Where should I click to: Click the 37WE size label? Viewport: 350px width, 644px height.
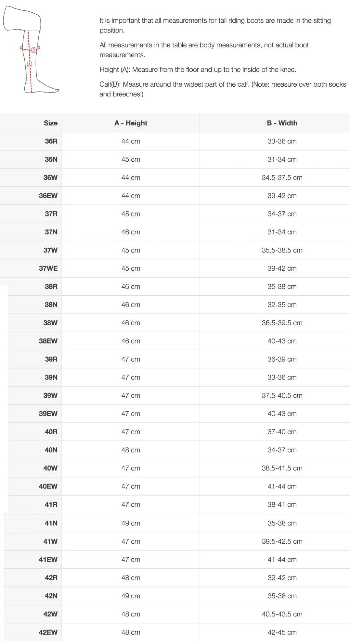click(x=48, y=268)
